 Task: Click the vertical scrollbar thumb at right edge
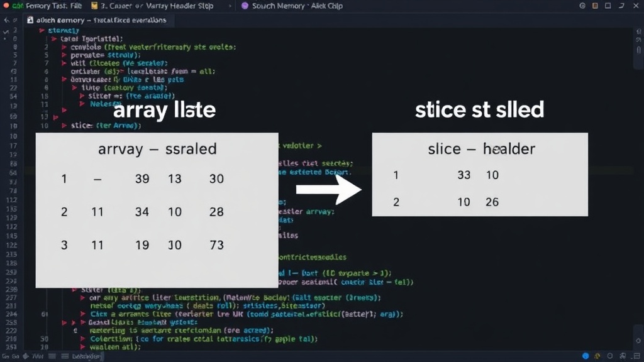coord(639,50)
